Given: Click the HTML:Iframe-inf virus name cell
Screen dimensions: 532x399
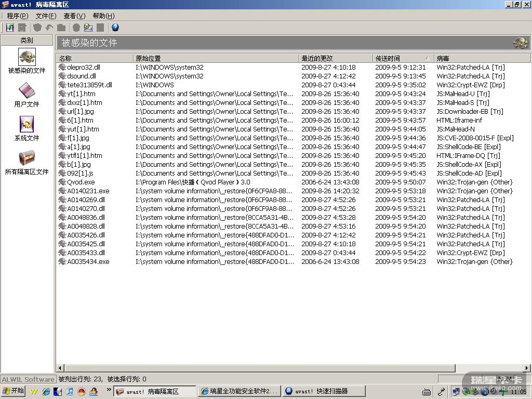Looking at the screenshot, I should pos(459,120).
